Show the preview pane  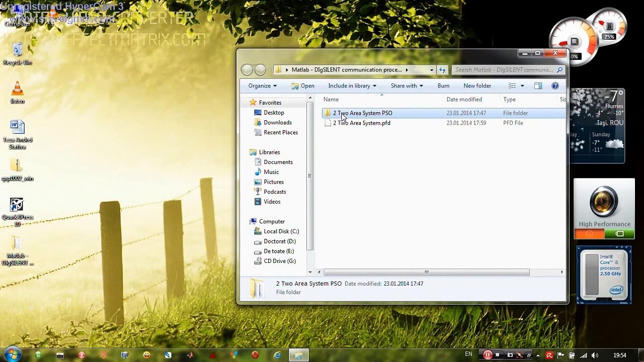[x=538, y=85]
